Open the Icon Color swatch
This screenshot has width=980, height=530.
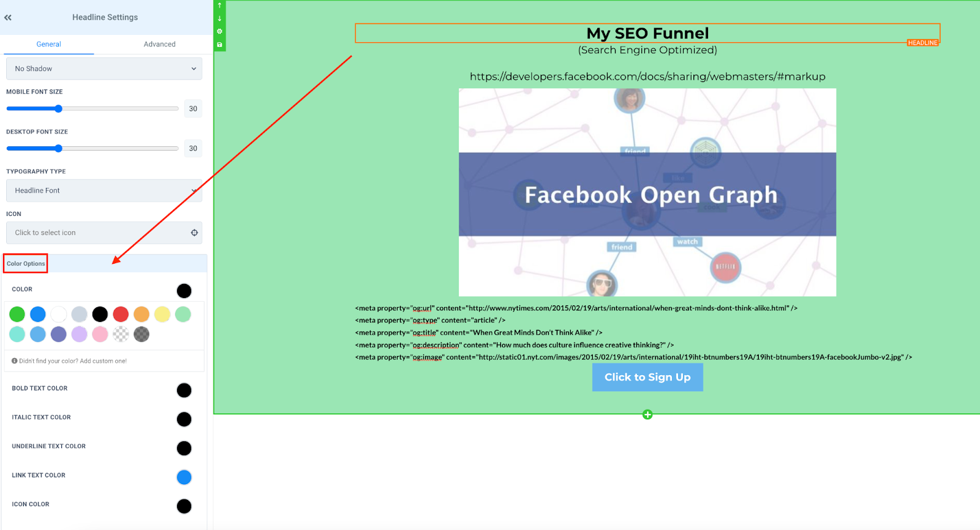(x=184, y=506)
